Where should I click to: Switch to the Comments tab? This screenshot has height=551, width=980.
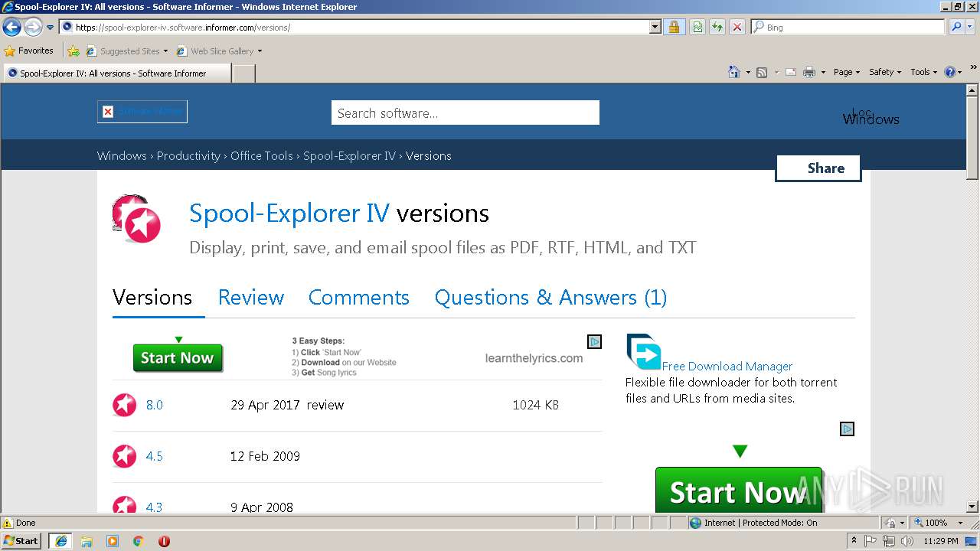click(359, 298)
